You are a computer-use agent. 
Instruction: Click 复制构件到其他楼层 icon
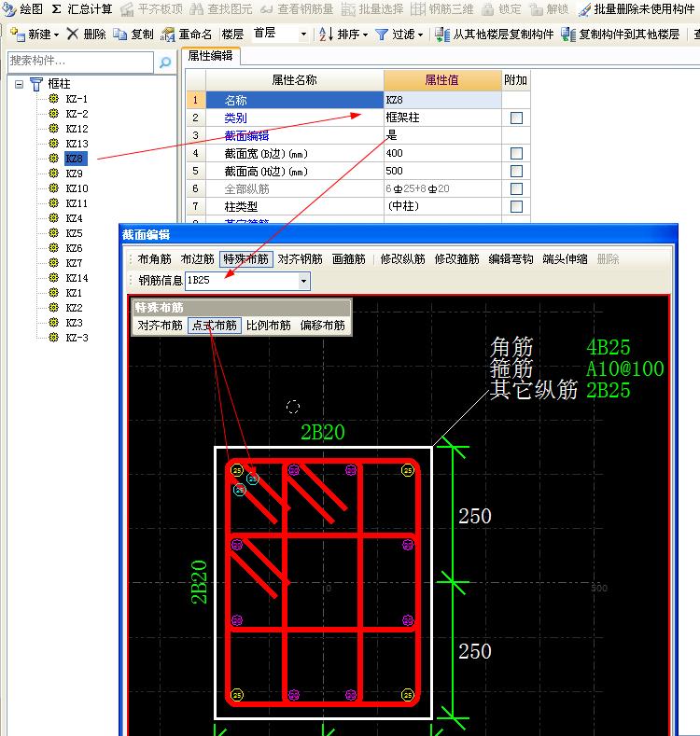click(x=568, y=35)
